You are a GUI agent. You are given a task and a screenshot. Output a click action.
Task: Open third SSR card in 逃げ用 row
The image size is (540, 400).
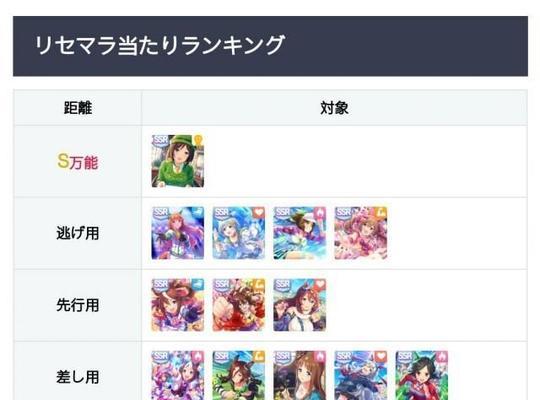(x=300, y=233)
